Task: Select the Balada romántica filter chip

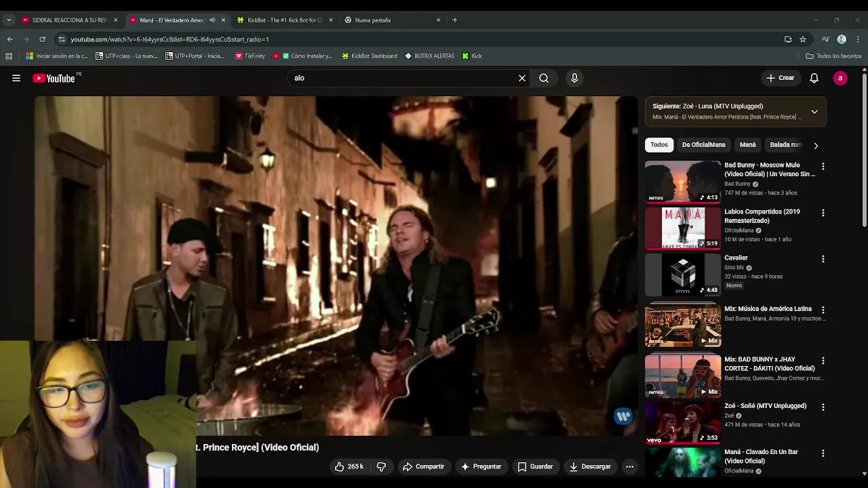Action: point(785,144)
